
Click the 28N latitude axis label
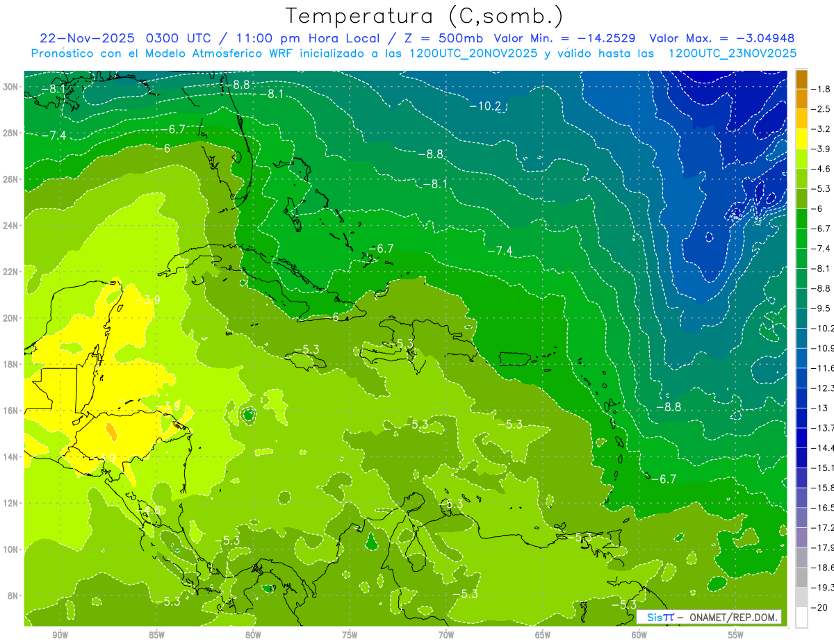tap(12, 133)
